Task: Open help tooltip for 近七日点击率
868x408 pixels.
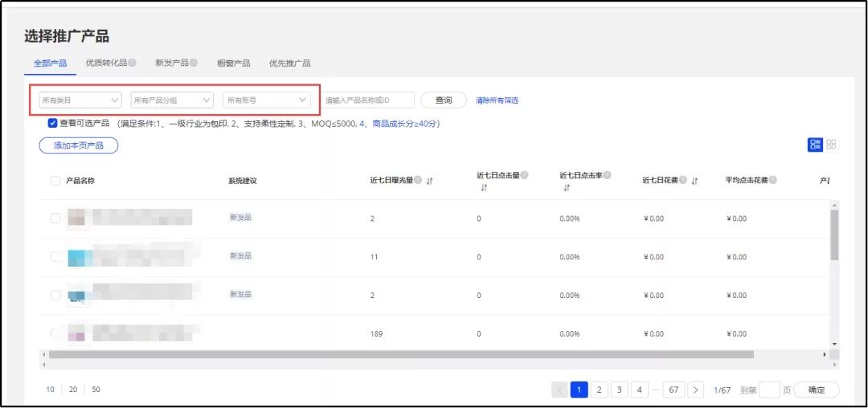Action: point(608,175)
